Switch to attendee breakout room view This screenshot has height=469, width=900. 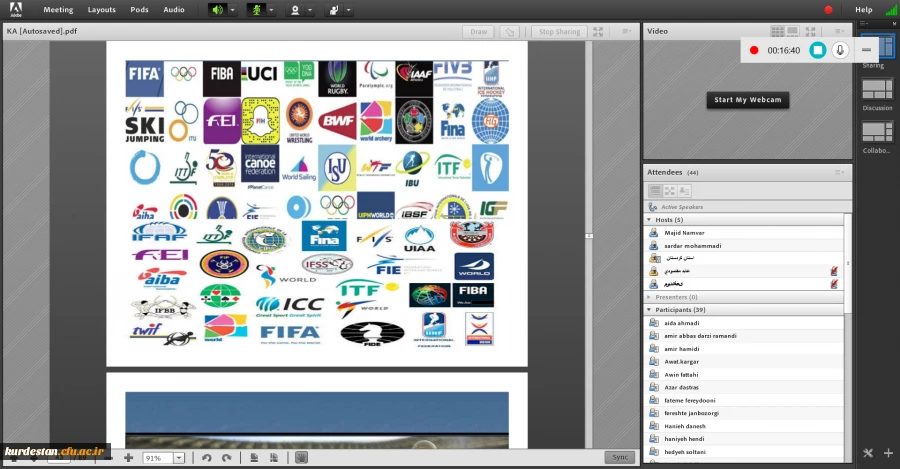(x=669, y=191)
